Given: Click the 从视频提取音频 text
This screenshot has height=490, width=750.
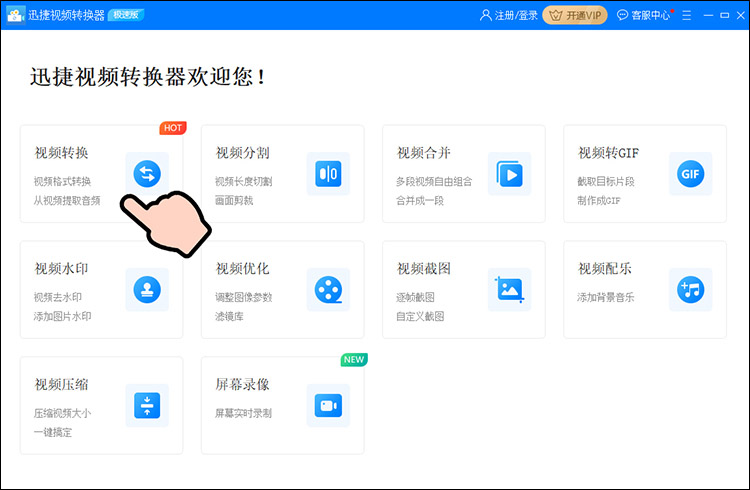Looking at the screenshot, I should pos(67,200).
